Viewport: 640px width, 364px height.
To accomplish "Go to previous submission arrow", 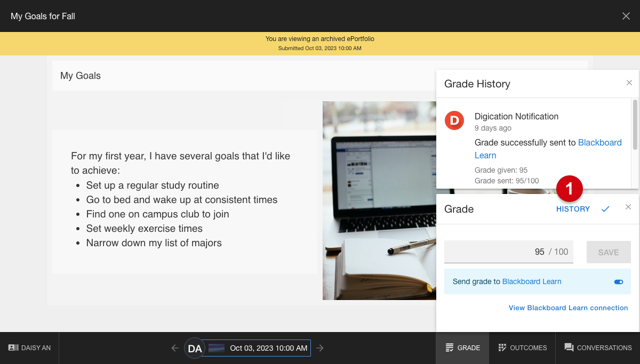I will tap(175, 348).
